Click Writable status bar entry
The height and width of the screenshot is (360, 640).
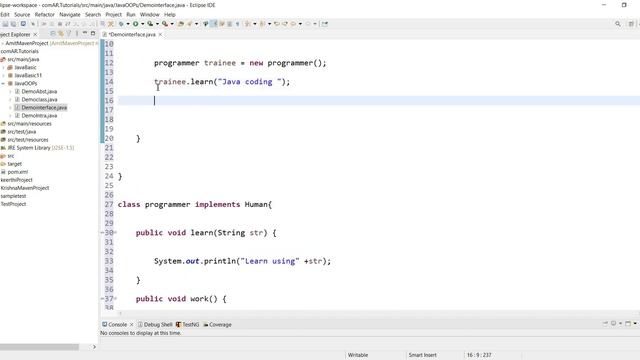pos(358,355)
